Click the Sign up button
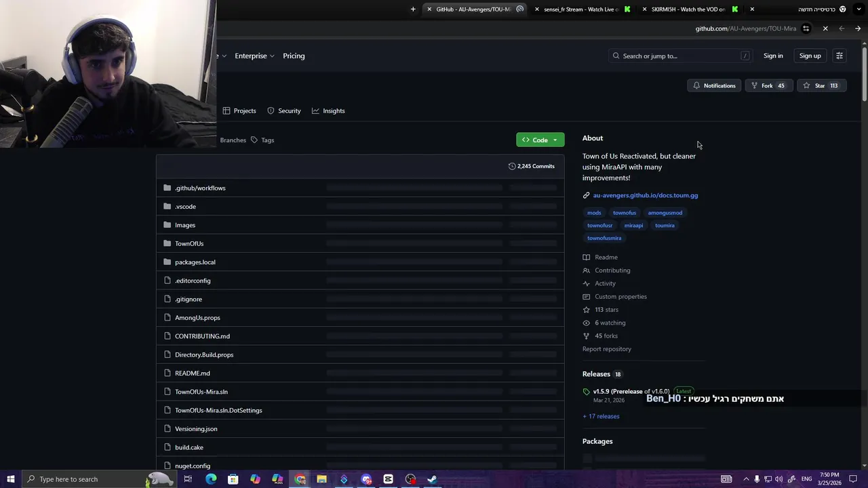 [x=810, y=56]
